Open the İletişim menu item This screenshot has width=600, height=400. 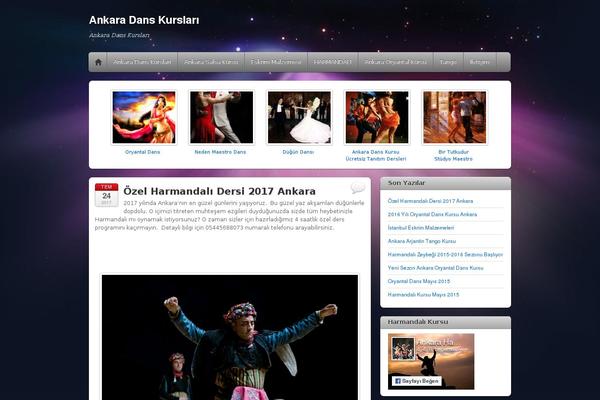point(480,62)
